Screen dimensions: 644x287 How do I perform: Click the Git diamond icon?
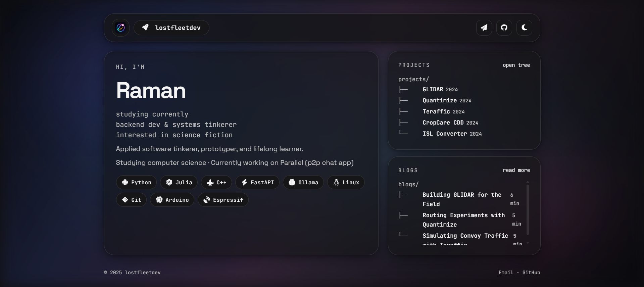pos(125,200)
